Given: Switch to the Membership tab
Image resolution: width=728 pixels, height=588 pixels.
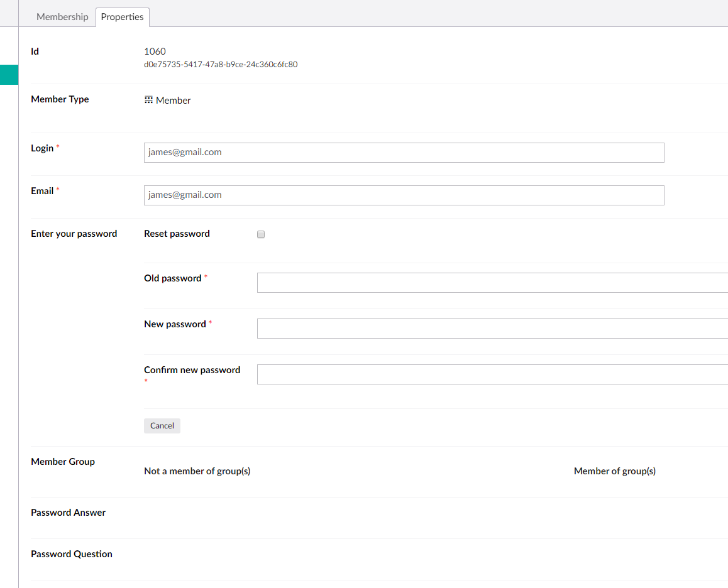Looking at the screenshot, I should pos(62,16).
